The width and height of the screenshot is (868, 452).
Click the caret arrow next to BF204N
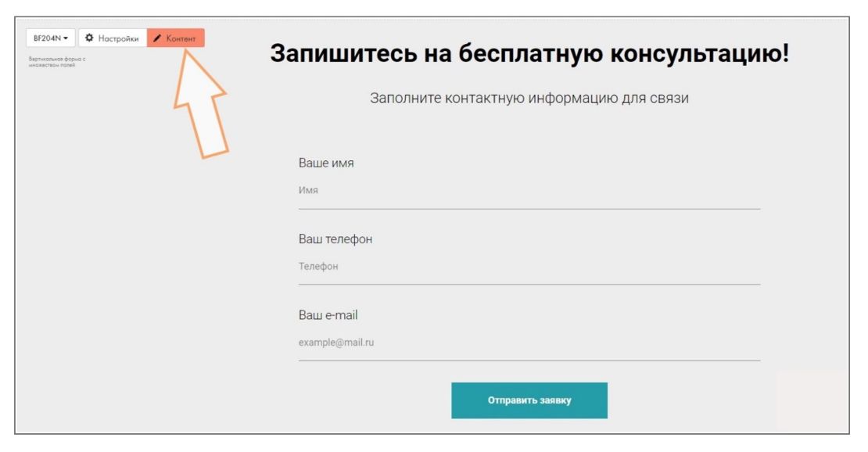point(66,38)
